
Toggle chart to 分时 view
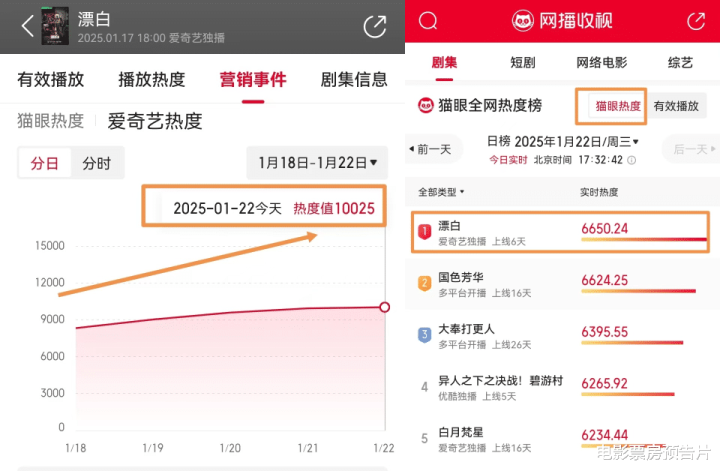coord(96,163)
